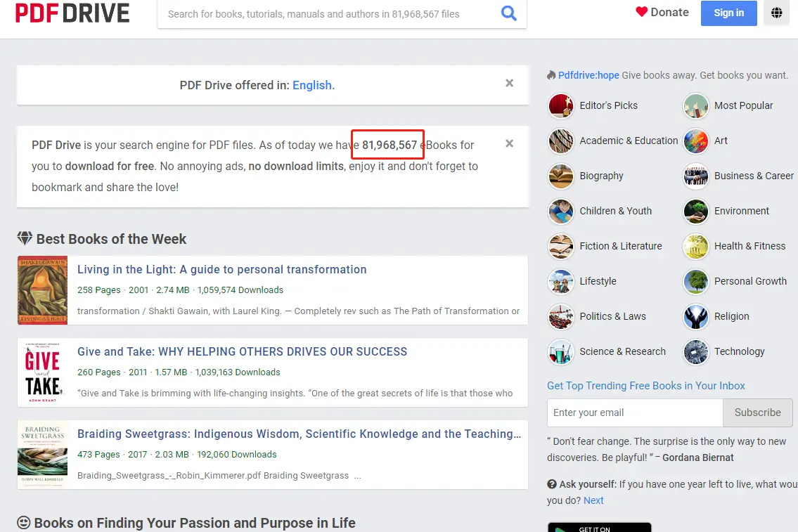Click Give and Take cover thumbnail
Viewport: 798px width, 532px height.
[x=43, y=372]
